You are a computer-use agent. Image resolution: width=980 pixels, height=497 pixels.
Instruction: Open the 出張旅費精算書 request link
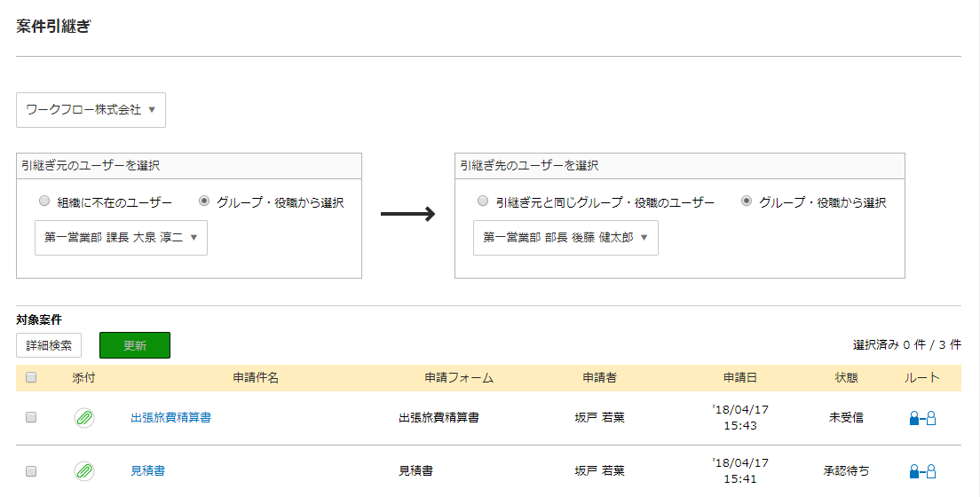coord(170,418)
